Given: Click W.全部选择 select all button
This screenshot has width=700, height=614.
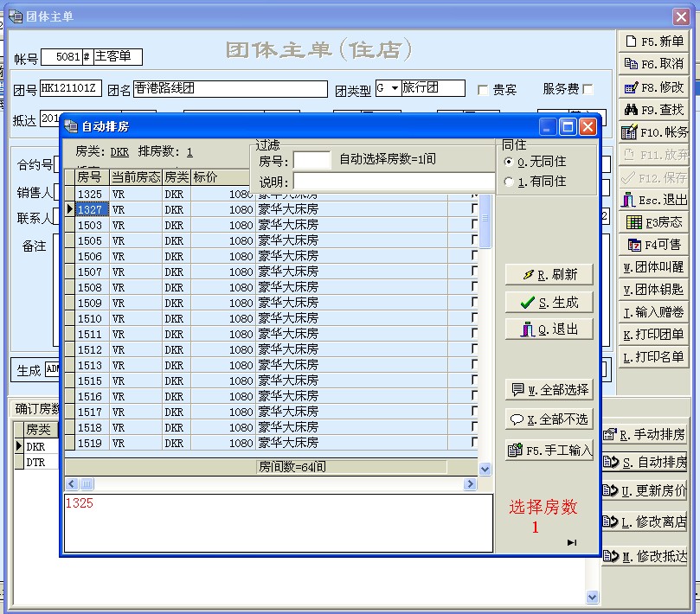Looking at the screenshot, I should pos(549,390).
